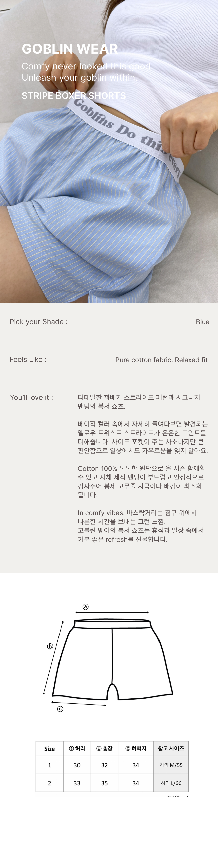Select the Blue shade value

(203, 322)
